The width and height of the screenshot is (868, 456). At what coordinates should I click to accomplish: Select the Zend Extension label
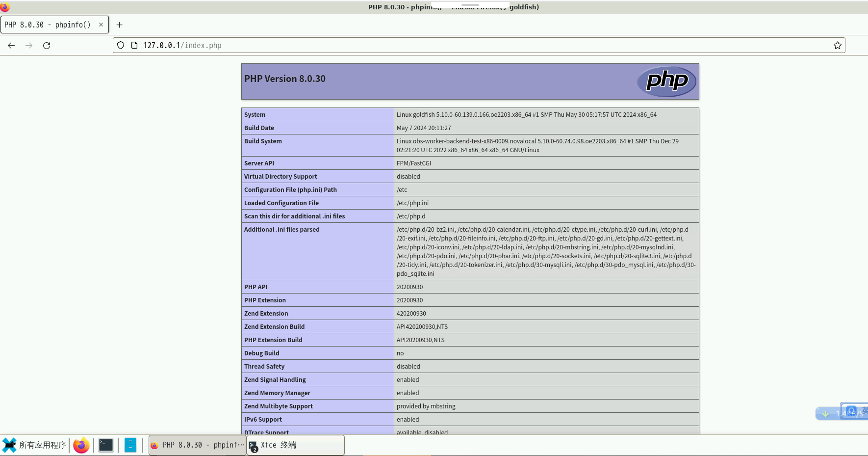[266, 314]
